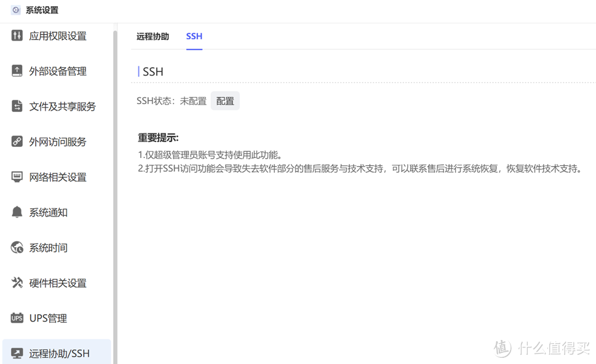This screenshot has width=596, height=364.
Task: Click the sidebar scrollbar
Action: [113, 184]
